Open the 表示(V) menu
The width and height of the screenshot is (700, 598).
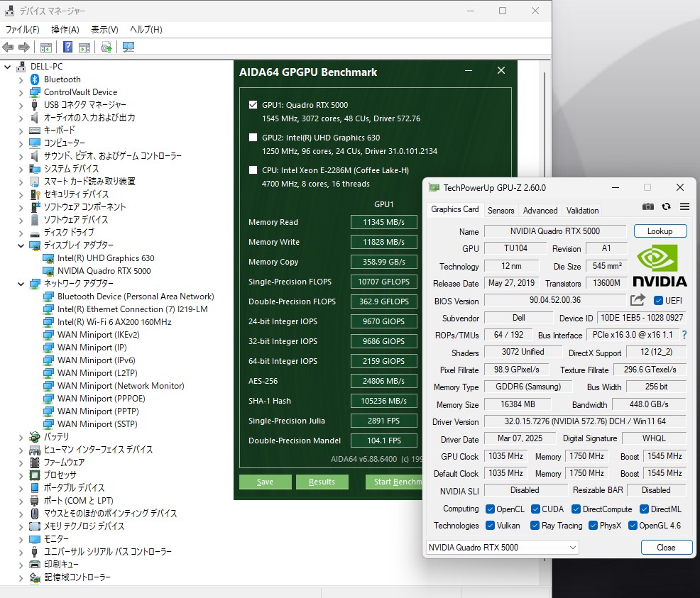coord(104,29)
